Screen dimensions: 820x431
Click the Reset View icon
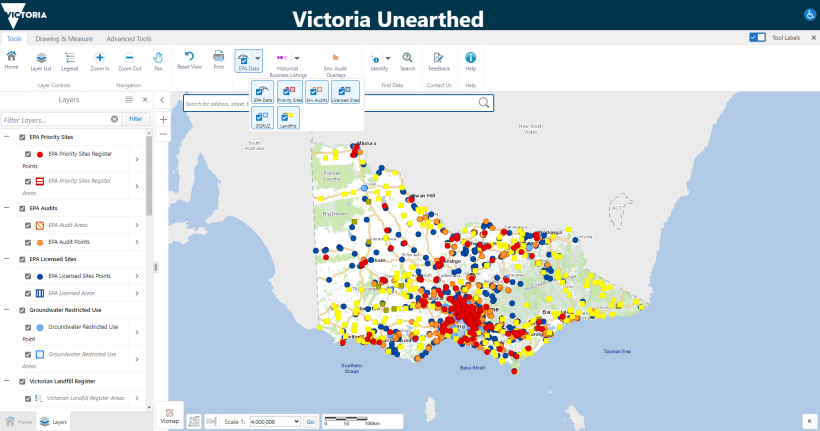[x=189, y=56]
